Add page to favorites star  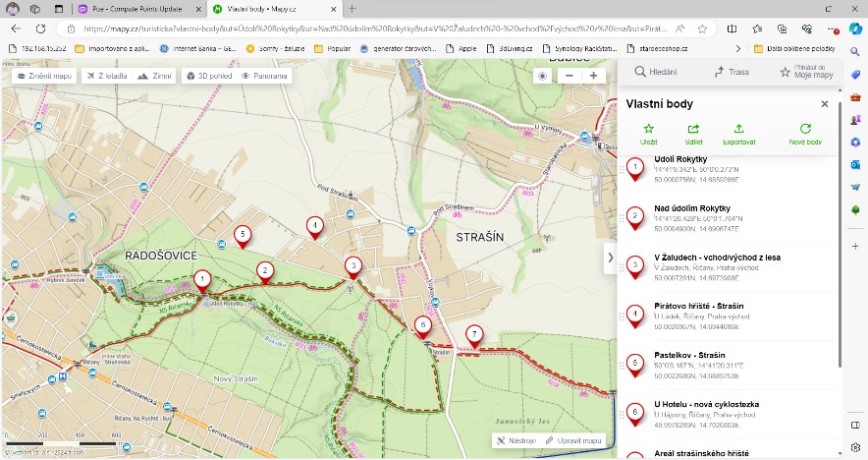(x=702, y=29)
